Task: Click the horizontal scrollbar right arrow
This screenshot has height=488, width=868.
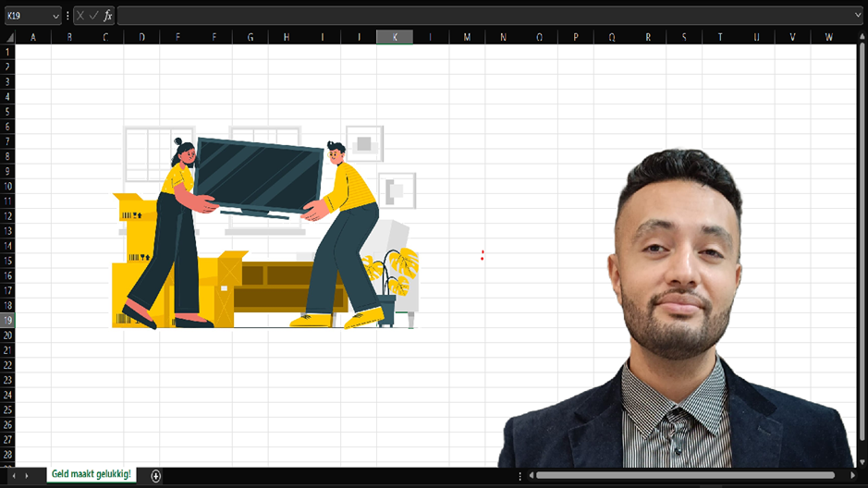Action: [852, 476]
